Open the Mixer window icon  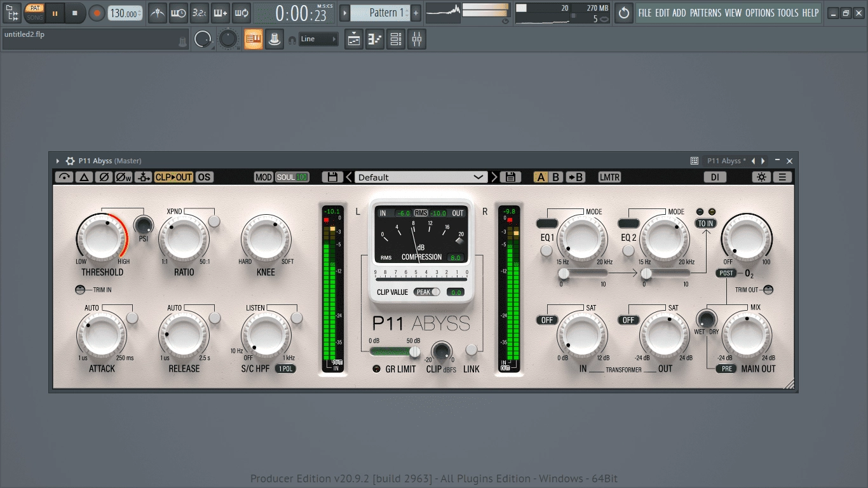(x=417, y=39)
